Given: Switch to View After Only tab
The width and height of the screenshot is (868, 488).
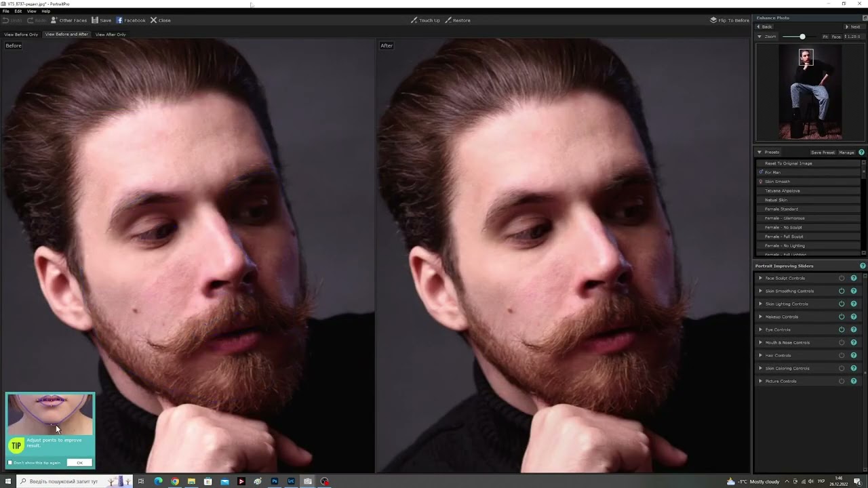Looking at the screenshot, I should [111, 35].
